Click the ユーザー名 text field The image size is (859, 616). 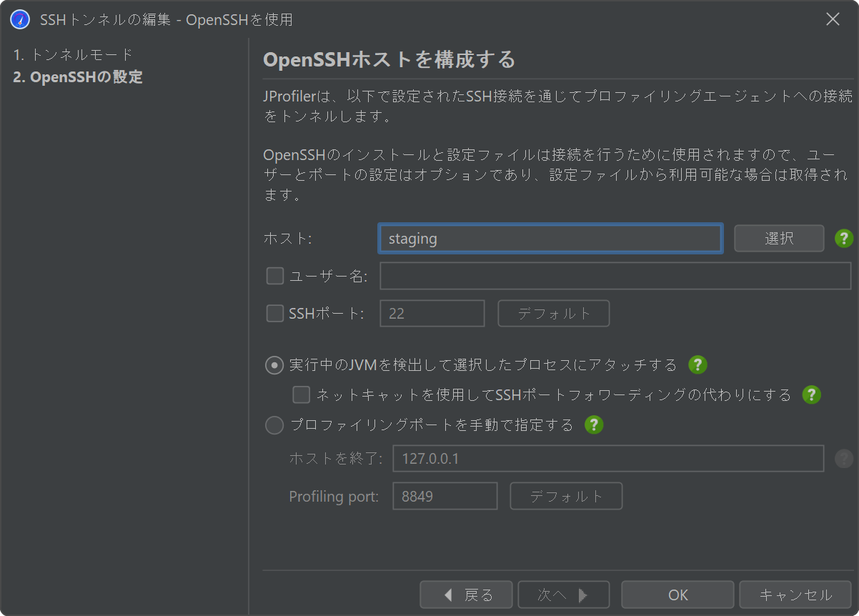[615, 276]
